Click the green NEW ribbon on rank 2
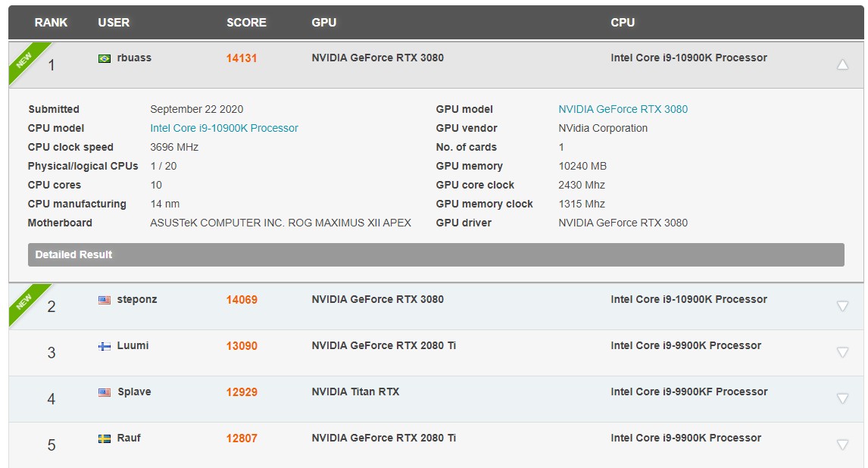The width and height of the screenshot is (868, 468). [x=23, y=301]
